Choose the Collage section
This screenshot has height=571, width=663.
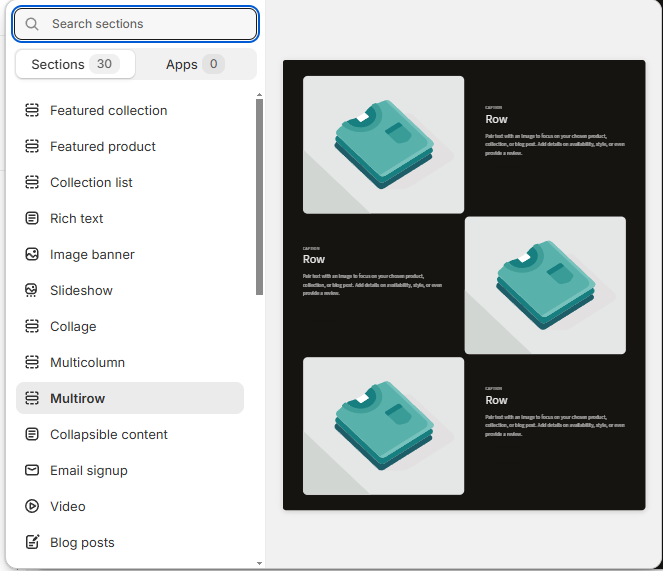pyautogui.click(x=73, y=326)
